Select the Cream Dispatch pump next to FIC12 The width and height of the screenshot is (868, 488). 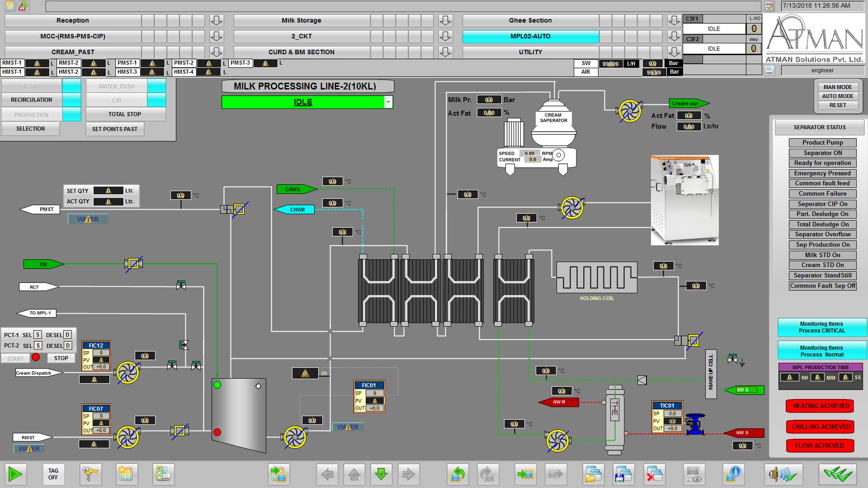click(127, 372)
